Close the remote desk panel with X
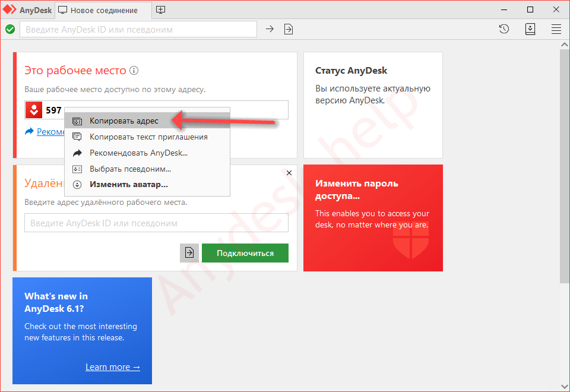 coord(289,173)
